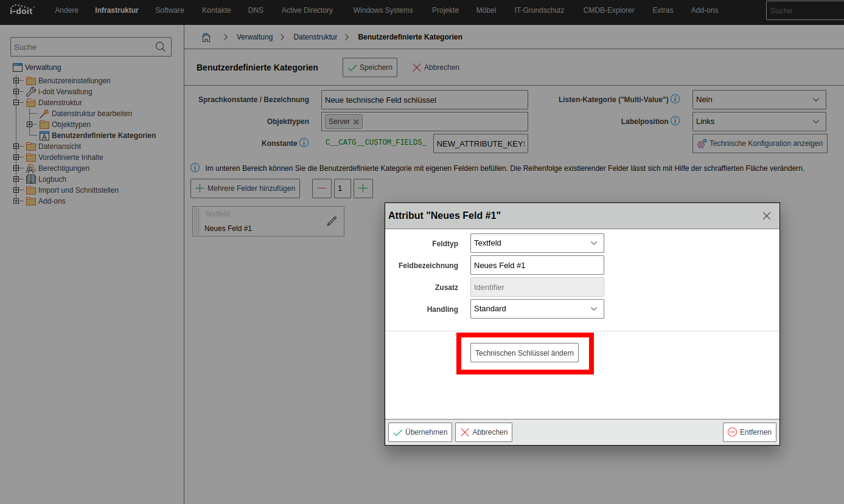Open the Andere menu

pyautogui.click(x=66, y=10)
